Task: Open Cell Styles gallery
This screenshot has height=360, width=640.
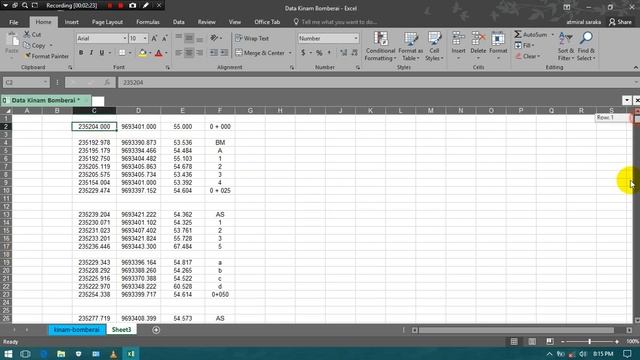Action: pyautogui.click(x=434, y=46)
